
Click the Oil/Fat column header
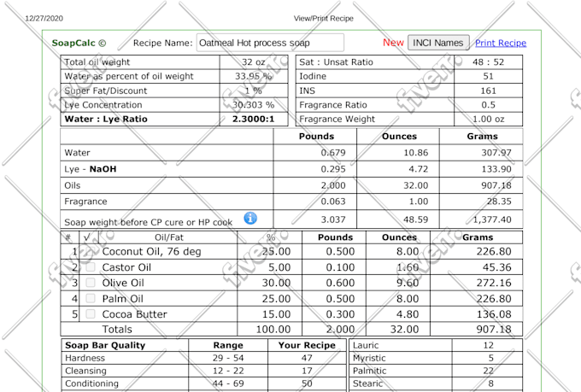169,237
